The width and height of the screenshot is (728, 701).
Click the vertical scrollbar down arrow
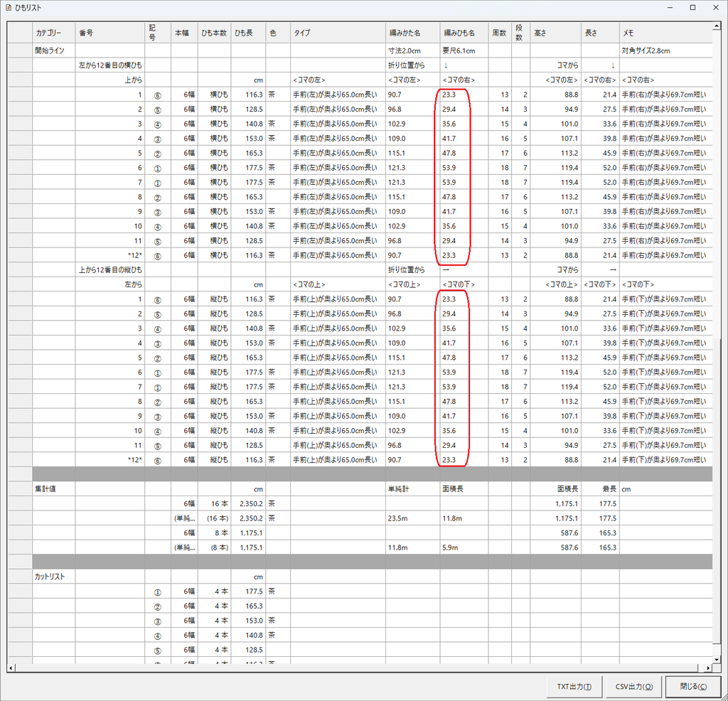717,659
